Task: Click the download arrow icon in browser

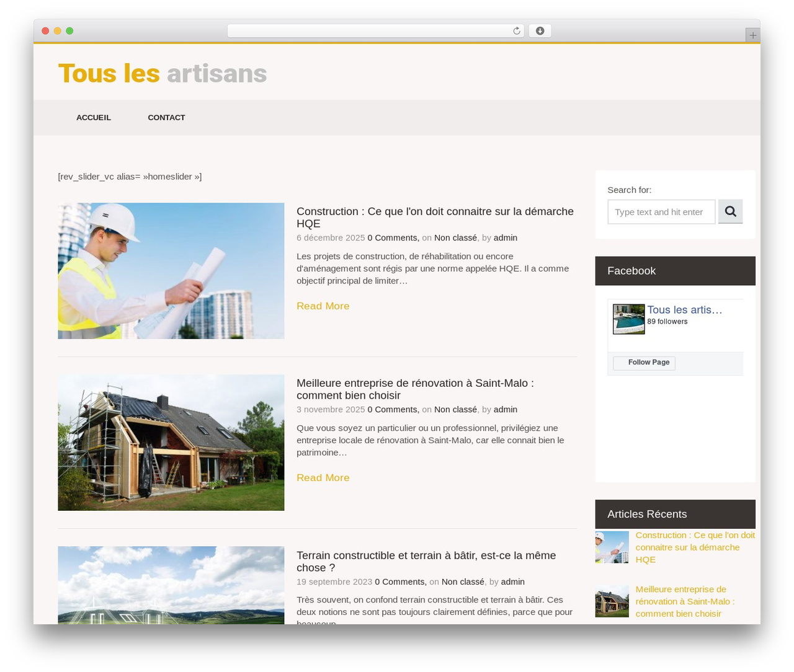Action: coord(540,31)
